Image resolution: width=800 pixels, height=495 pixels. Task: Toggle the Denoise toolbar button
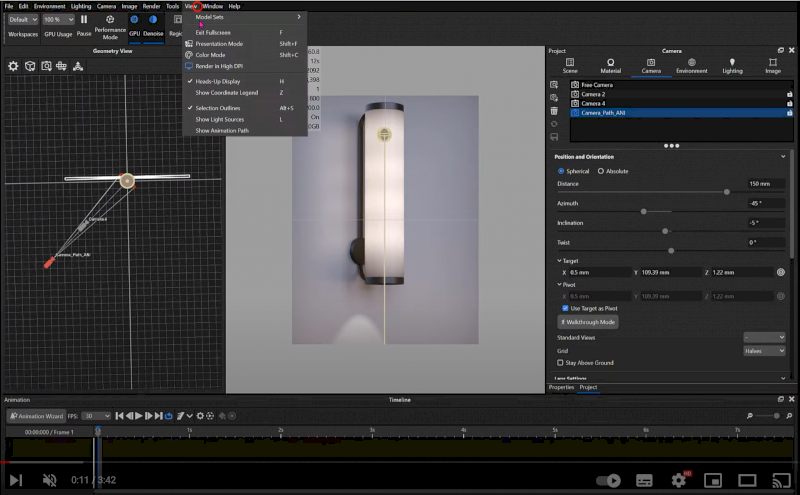pyautogui.click(x=153, y=20)
